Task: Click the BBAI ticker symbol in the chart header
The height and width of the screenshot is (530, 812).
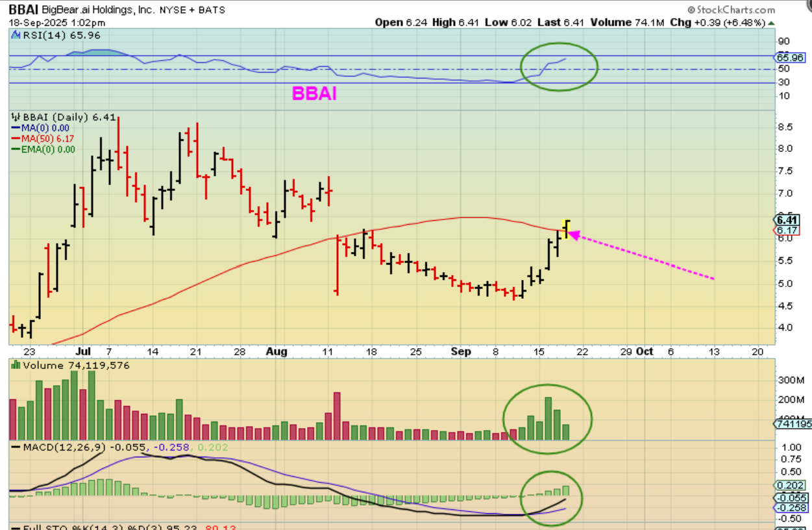Action: (x=23, y=10)
